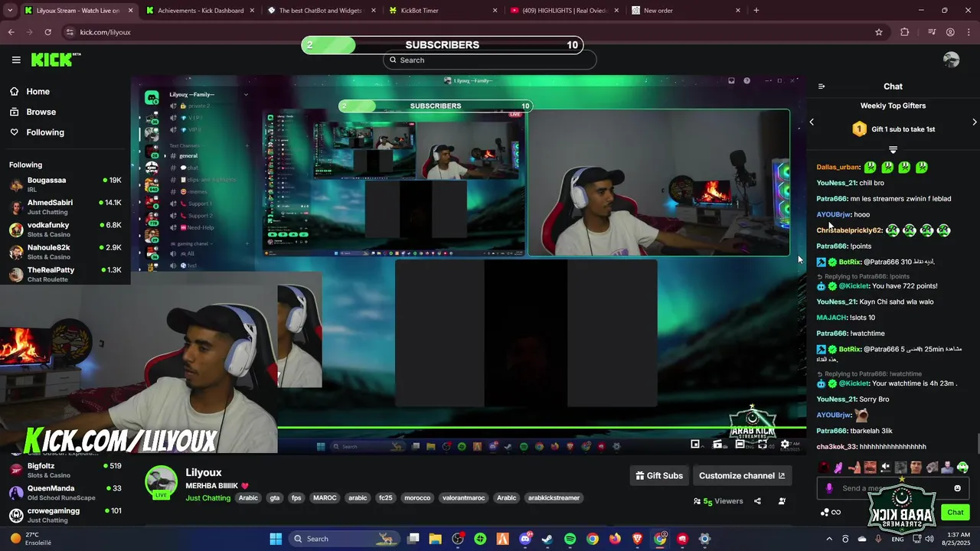Go back in browser history
Image resolution: width=980 pixels, height=551 pixels.
tap(11, 32)
